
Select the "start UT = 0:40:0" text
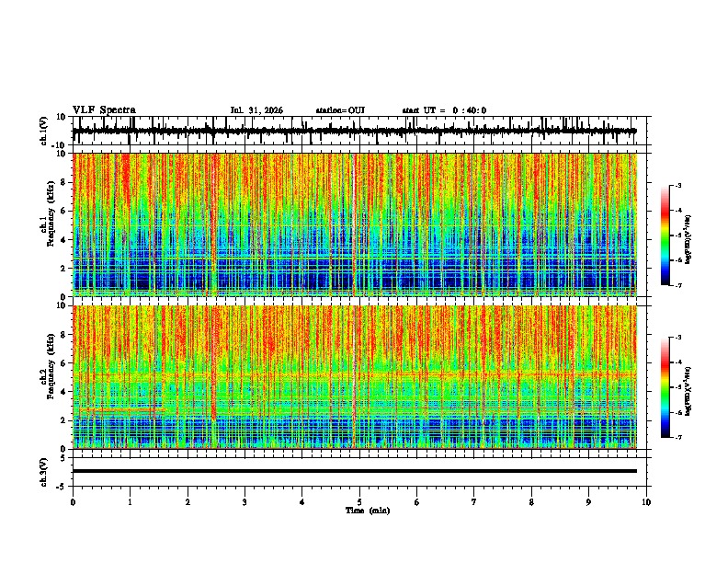pyautogui.click(x=444, y=110)
